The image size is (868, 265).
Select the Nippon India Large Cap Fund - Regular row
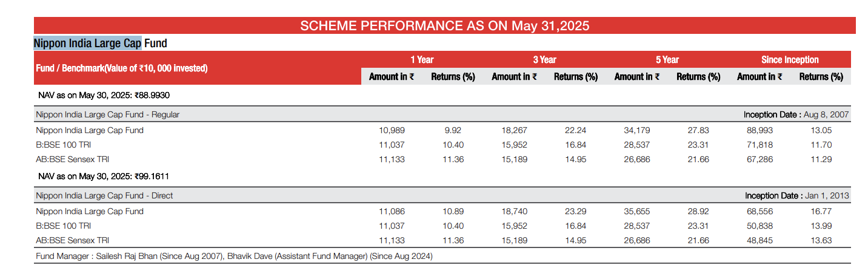(x=107, y=114)
